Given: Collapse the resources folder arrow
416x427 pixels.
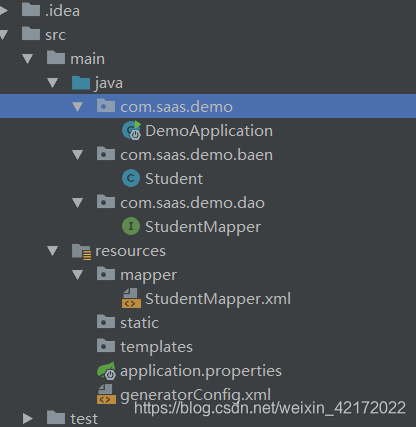Looking at the screenshot, I should 52,251.
